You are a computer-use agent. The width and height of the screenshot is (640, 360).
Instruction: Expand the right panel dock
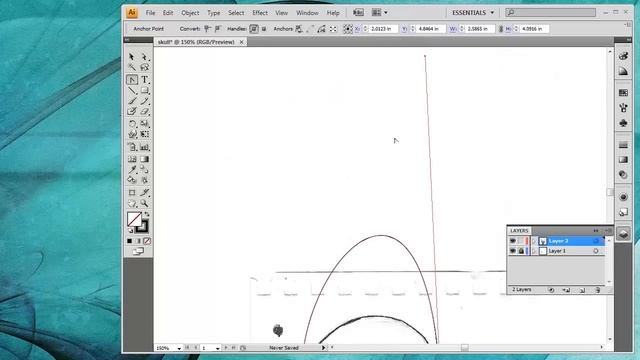629,40
